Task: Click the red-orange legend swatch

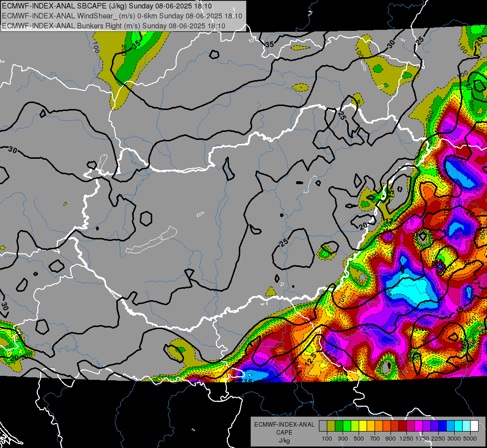Action: point(387,426)
